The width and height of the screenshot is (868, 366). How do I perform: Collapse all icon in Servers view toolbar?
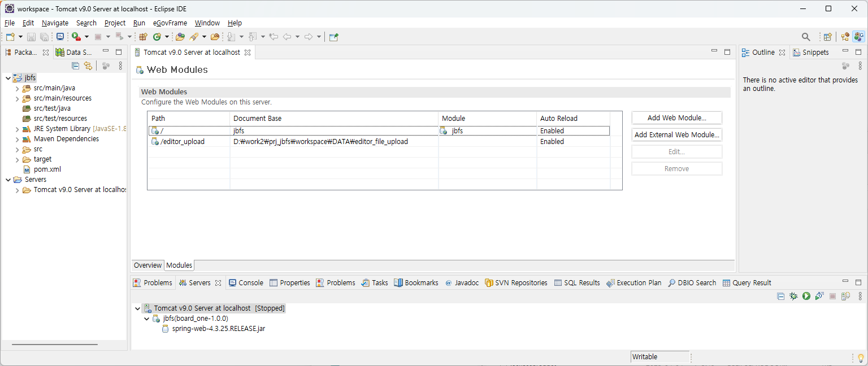[x=780, y=296]
